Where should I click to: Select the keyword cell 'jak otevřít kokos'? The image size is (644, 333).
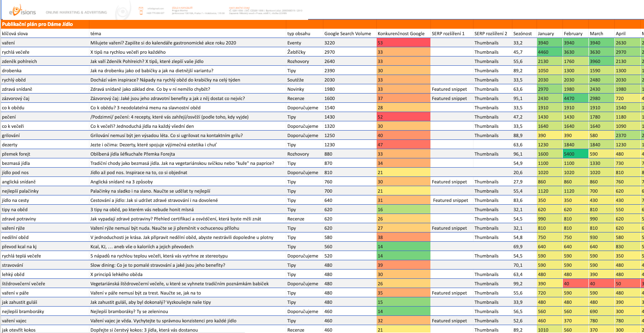[x=44, y=330]
